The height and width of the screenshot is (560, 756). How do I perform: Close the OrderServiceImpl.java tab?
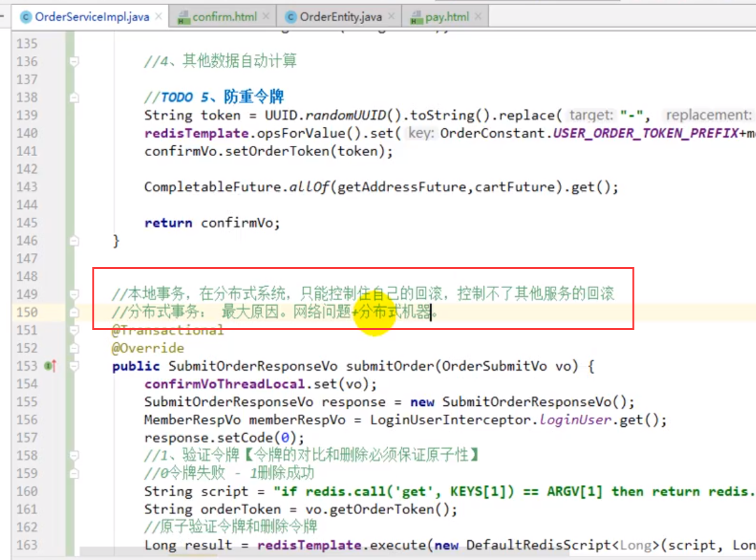tap(158, 17)
